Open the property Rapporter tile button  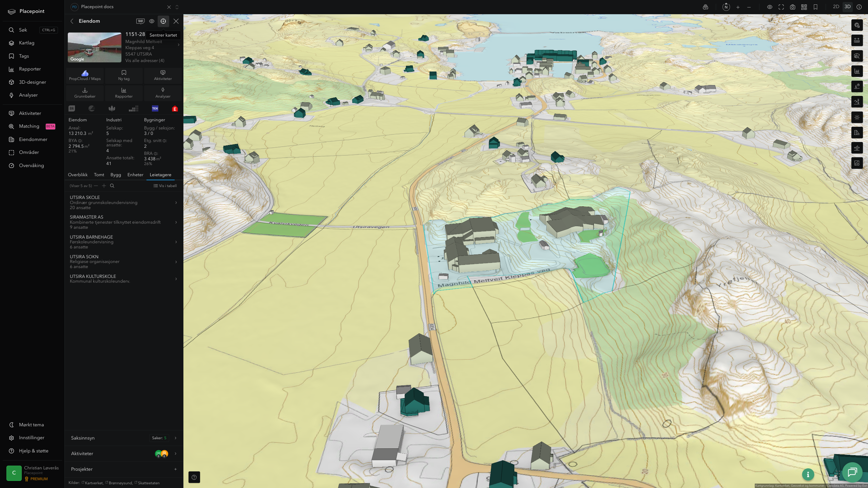pyautogui.click(x=124, y=93)
